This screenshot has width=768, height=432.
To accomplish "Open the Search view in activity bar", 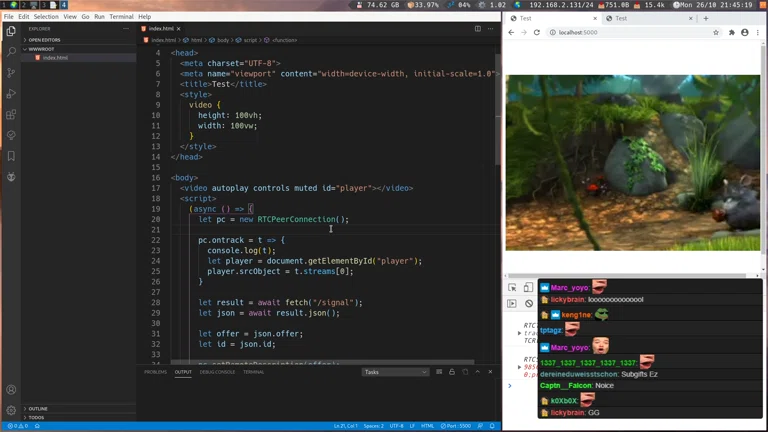I will click(11, 51).
